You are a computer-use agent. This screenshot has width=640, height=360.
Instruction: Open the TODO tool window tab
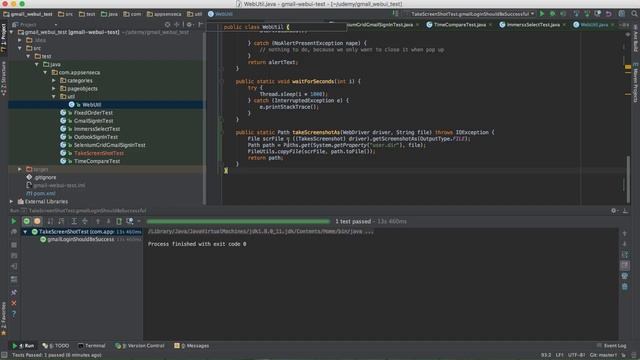[x=56, y=346]
